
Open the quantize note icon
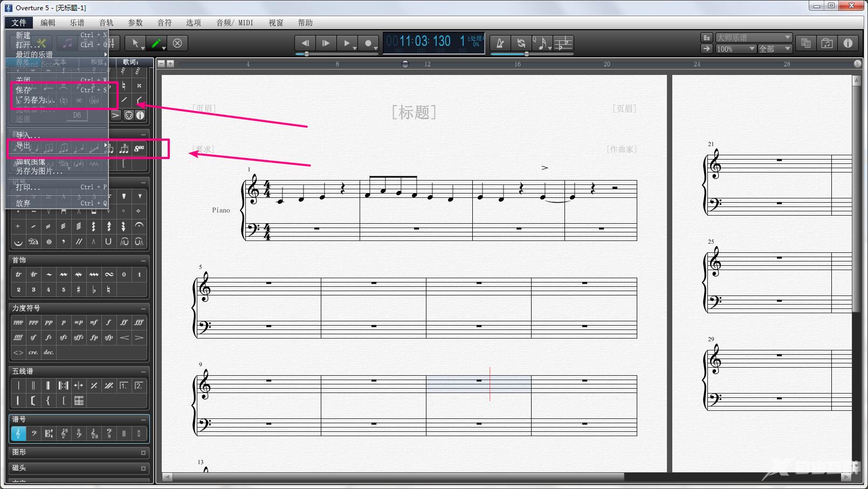click(542, 43)
